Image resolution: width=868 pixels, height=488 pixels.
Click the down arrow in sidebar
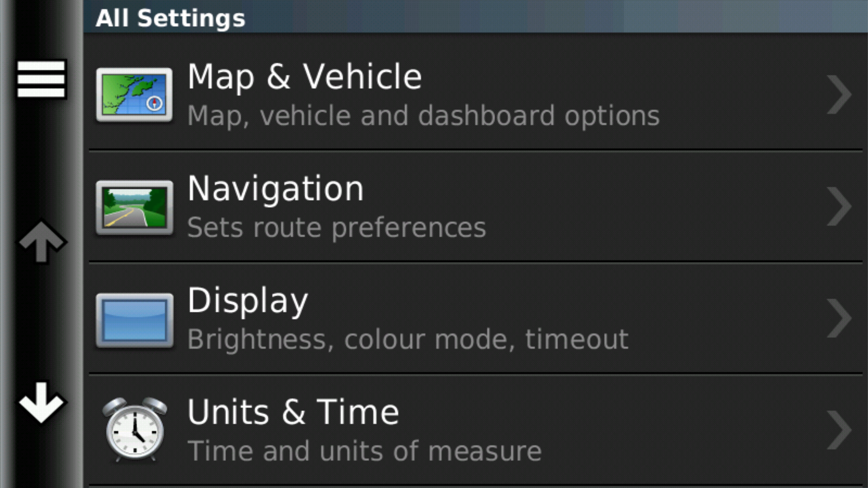[x=42, y=403]
